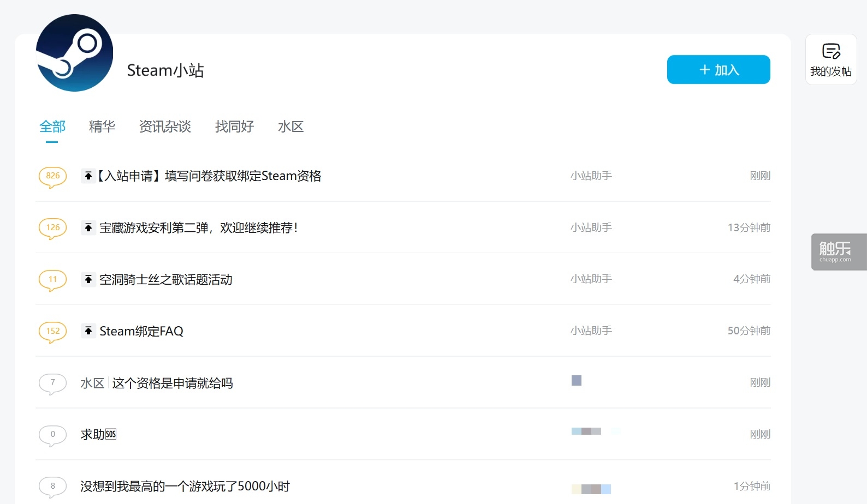Image resolution: width=867 pixels, height=504 pixels.
Task: Switch to the 全部 tab
Action: pos(52,127)
